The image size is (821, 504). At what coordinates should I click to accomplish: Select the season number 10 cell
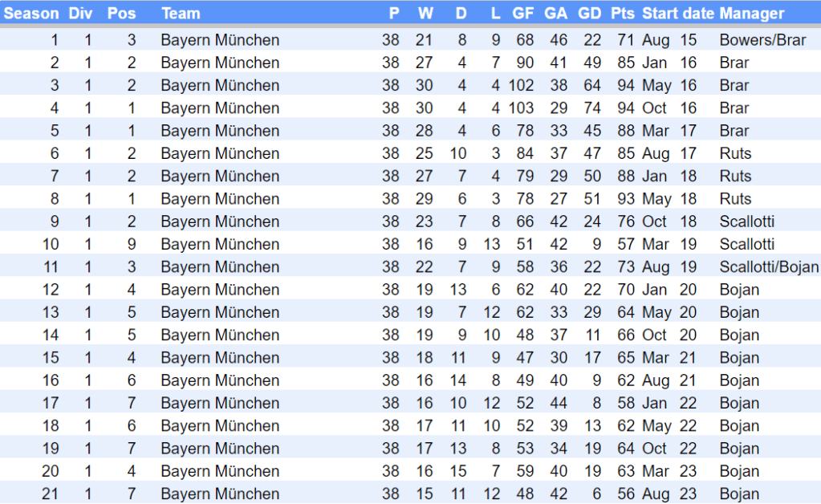51,245
